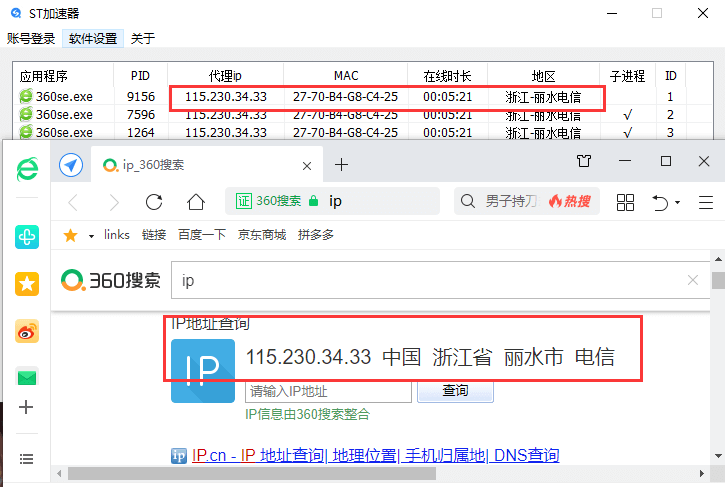
Task: Open the 百度一下 bookmark
Action: [202, 235]
